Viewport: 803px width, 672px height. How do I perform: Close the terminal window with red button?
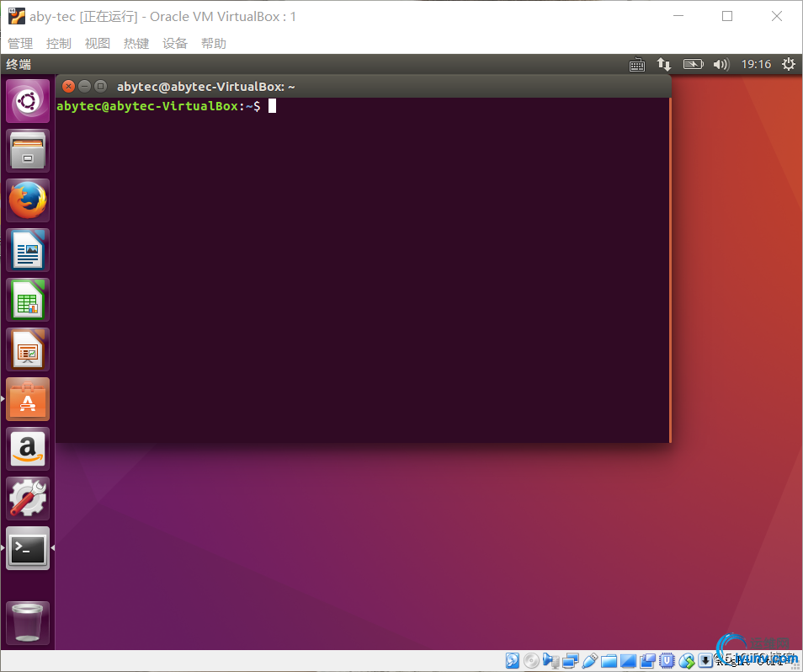click(69, 87)
